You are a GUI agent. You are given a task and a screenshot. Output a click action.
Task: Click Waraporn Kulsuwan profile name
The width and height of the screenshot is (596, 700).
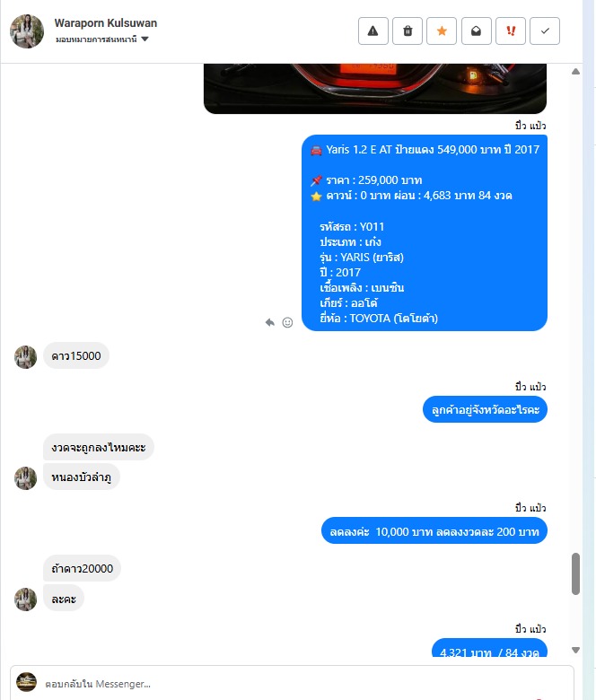coord(106,22)
